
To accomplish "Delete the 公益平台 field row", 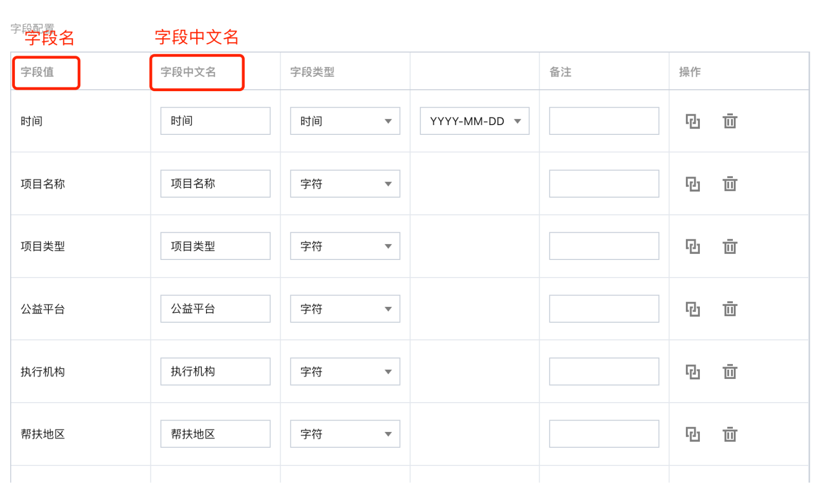I will 730,309.
